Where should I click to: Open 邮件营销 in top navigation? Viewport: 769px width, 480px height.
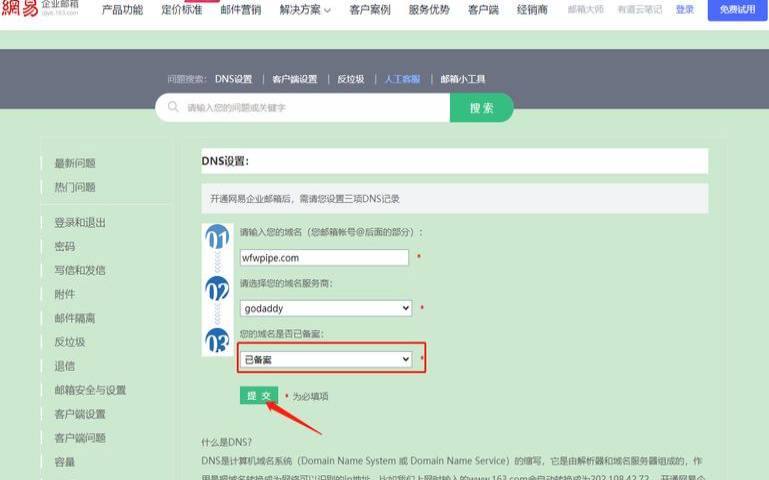(x=241, y=9)
